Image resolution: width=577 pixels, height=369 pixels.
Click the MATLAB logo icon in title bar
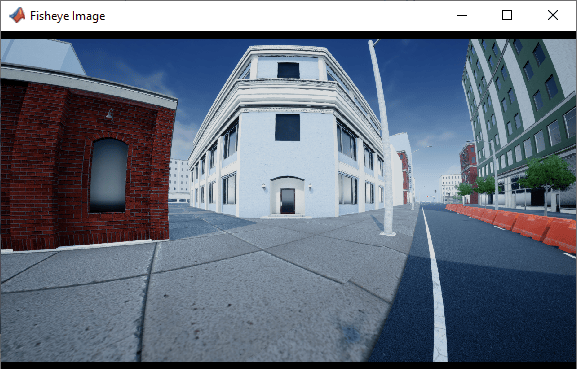pos(17,15)
